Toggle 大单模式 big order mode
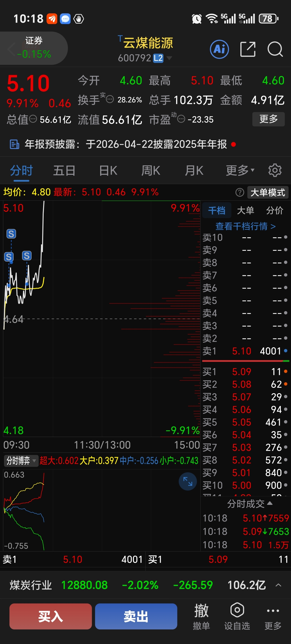Screen dimensions: 291x644 (x=268, y=192)
